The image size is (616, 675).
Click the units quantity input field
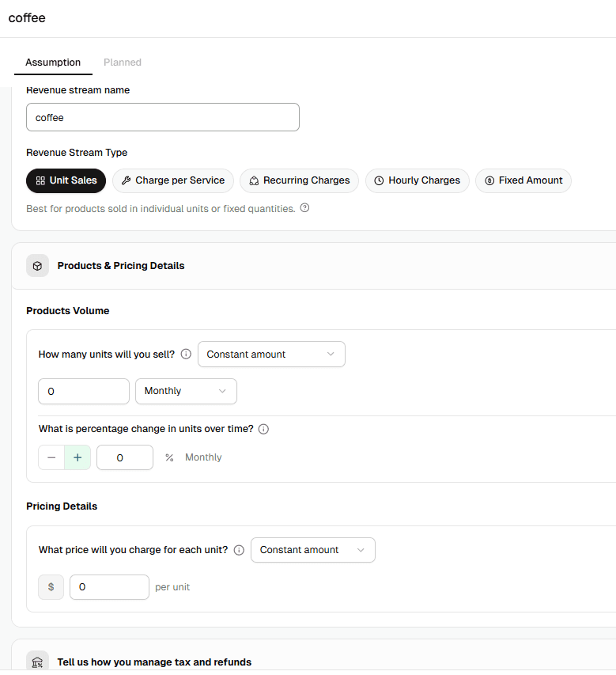[84, 392]
